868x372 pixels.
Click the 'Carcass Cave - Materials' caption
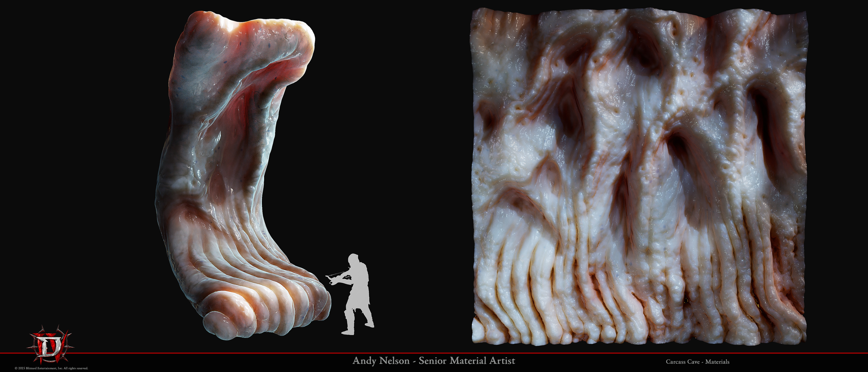tap(698, 362)
